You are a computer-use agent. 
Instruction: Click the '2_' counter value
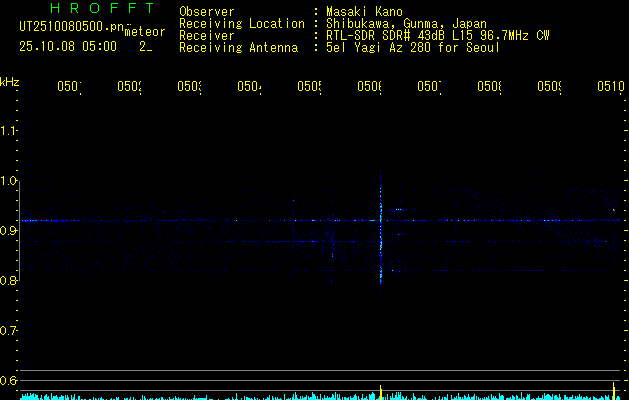coord(146,47)
